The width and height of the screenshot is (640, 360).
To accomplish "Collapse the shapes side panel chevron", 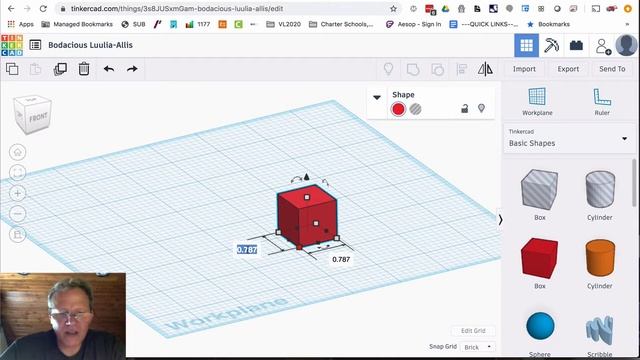I will 500,220.
